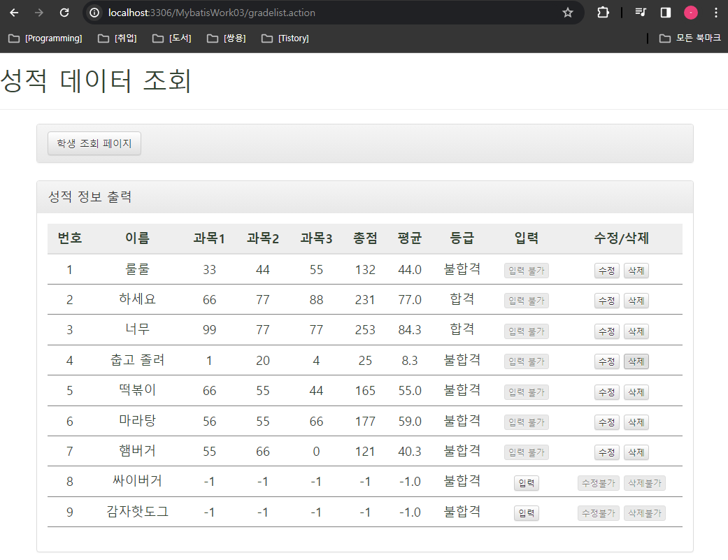Screen dimensions: 728x560
Task: Open the media control icon
Action: [641, 13]
